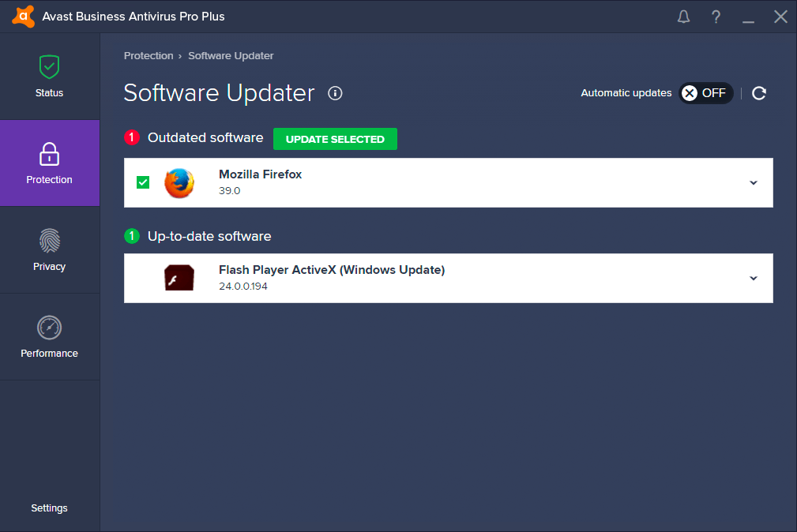Open the Status tab in sidebar
The height and width of the screenshot is (532, 797).
coord(49,77)
